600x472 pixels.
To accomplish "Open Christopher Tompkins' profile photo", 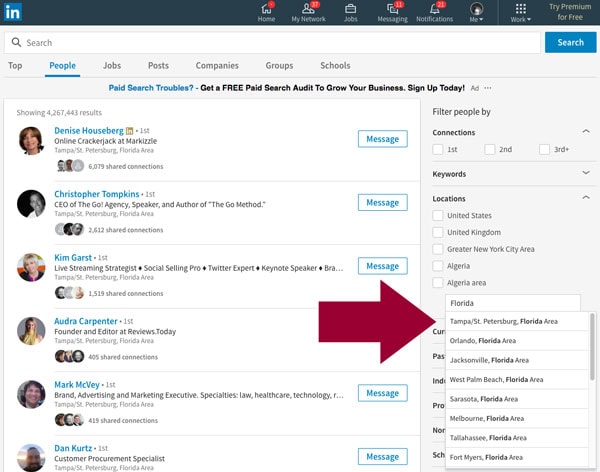I will (31, 204).
